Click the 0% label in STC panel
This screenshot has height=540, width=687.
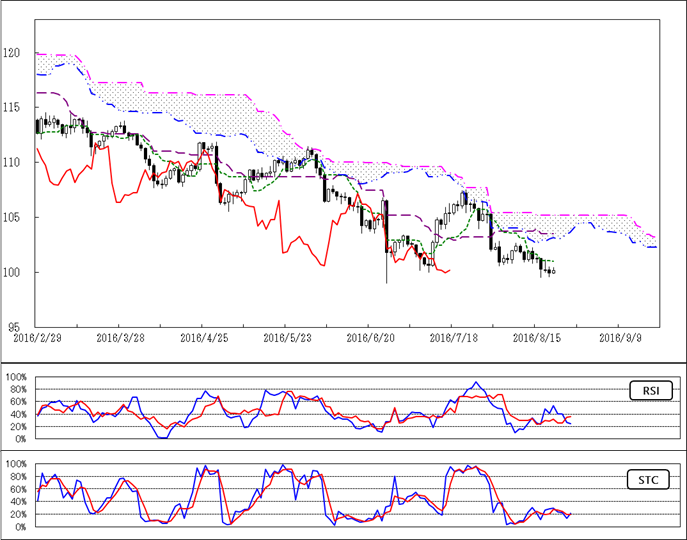(18, 526)
